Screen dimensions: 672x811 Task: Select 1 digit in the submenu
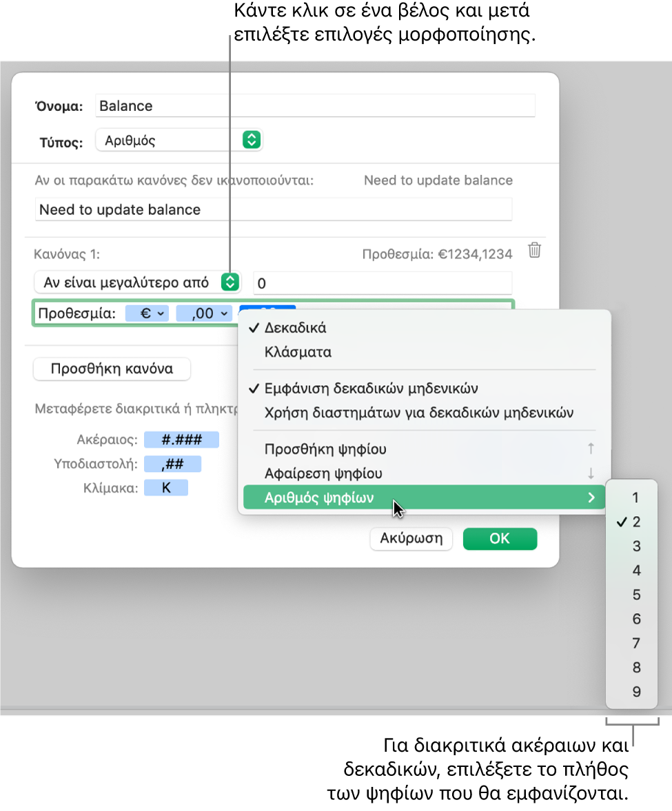pyautogui.click(x=631, y=497)
